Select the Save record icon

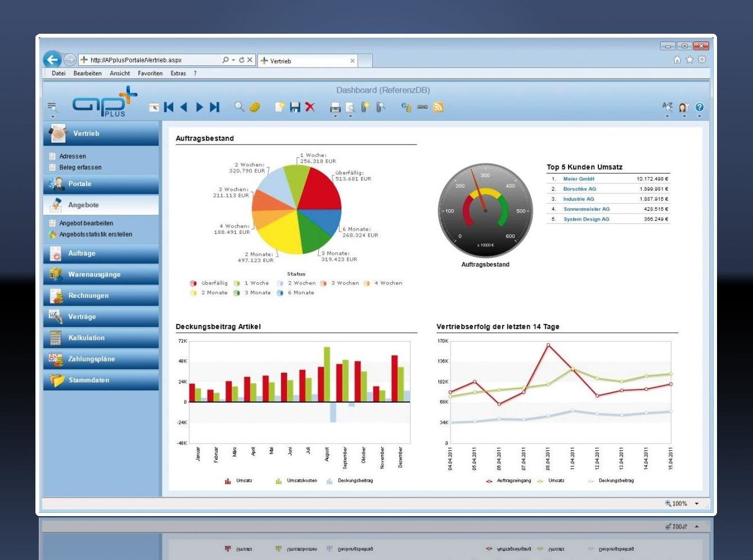[x=294, y=107]
